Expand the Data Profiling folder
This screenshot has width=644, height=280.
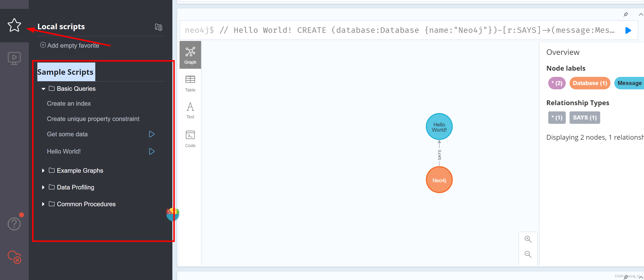click(43, 187)
